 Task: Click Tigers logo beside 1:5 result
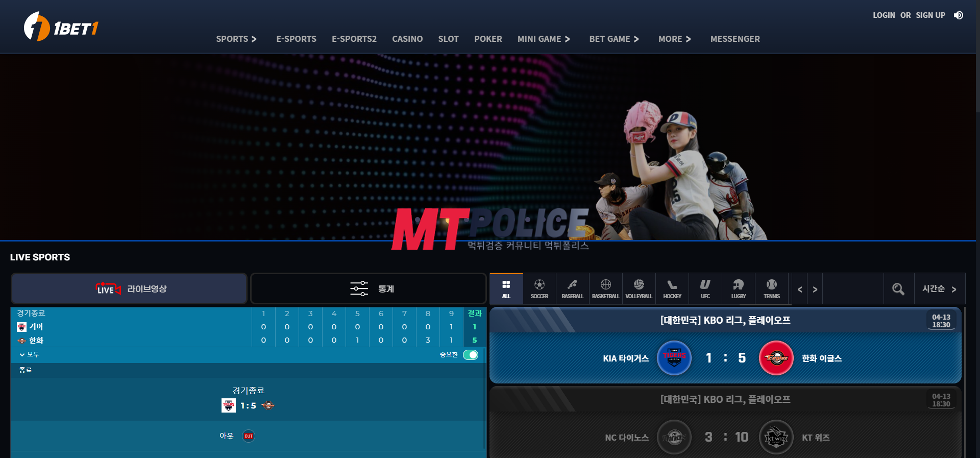click(x=229, y=405)
